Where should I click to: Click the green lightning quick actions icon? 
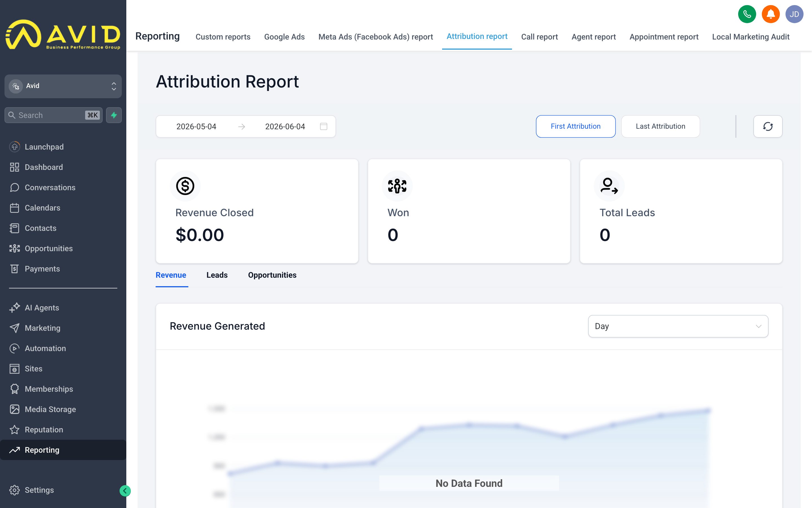[114, 115]
